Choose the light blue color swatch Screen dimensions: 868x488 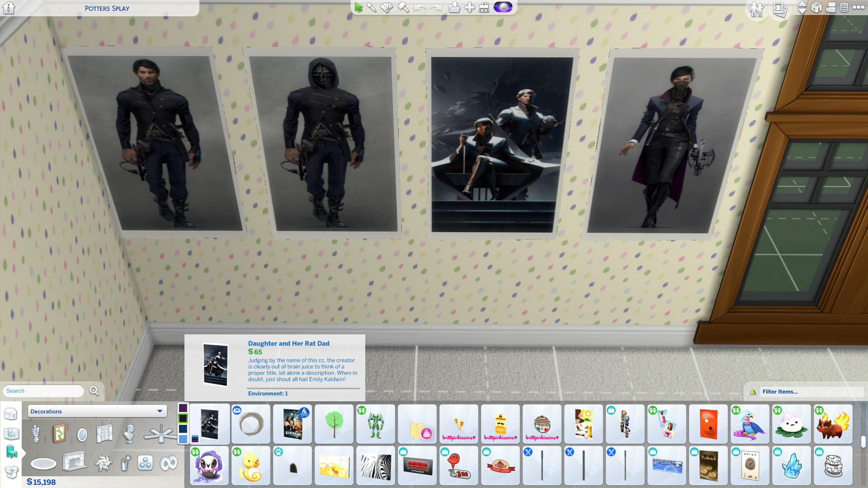(183, 439)
